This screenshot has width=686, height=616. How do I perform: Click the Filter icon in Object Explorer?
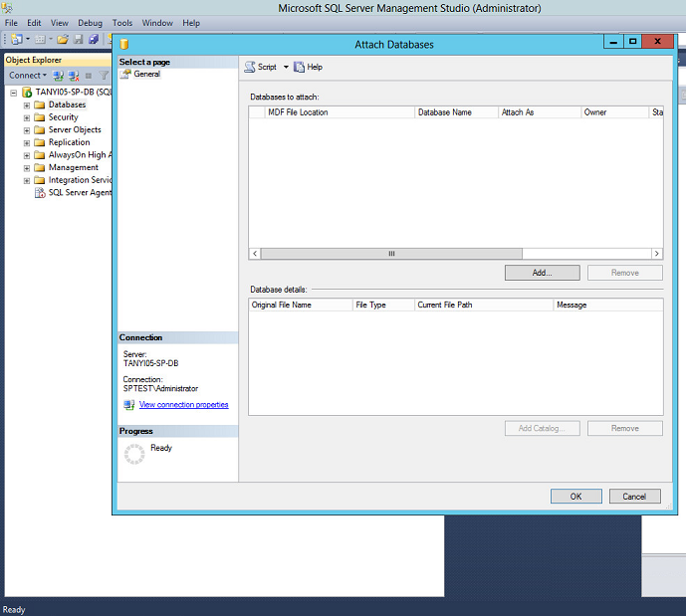point(103,76)
